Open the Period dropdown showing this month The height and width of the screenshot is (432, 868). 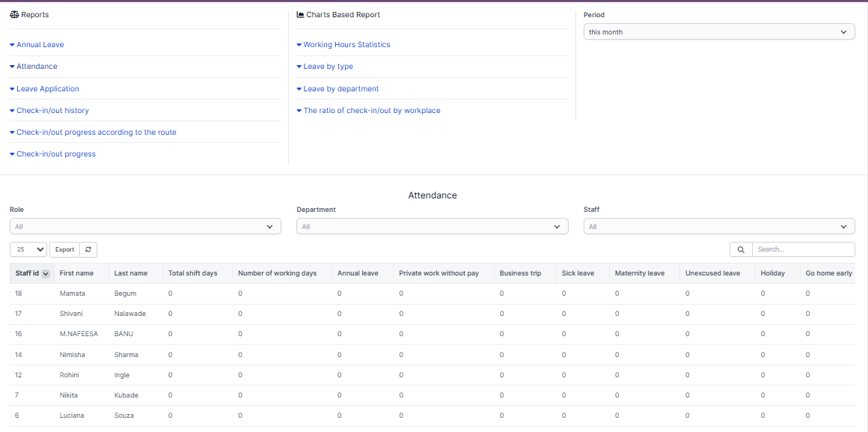pos(718,32)
